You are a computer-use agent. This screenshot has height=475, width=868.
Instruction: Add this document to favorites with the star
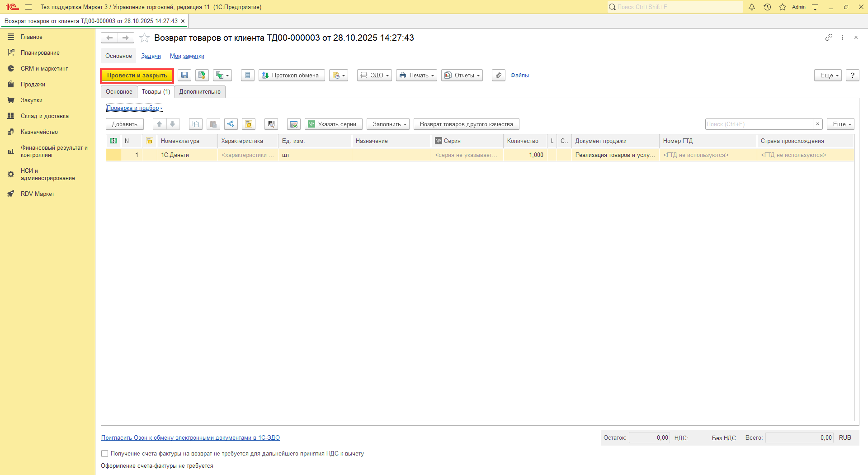tap(144, 38)
